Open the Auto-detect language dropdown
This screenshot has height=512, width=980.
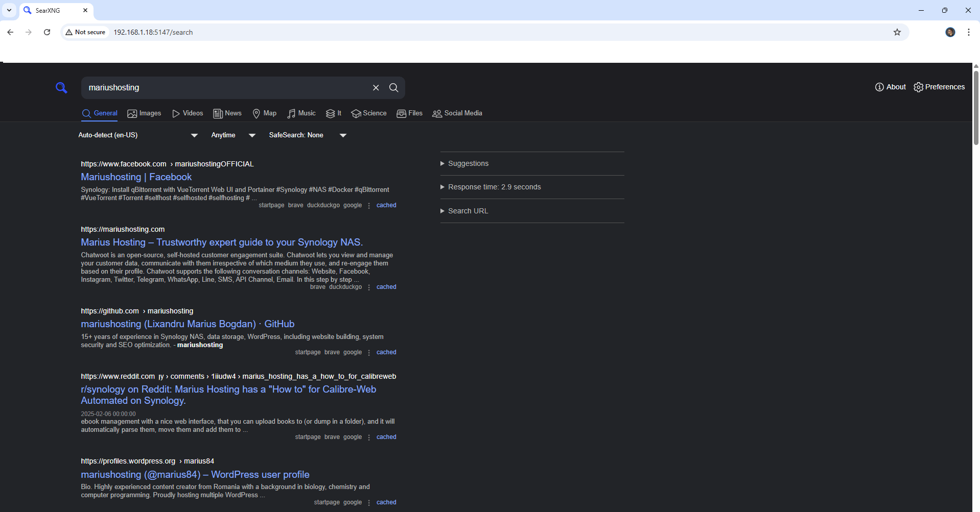(138, 135)
